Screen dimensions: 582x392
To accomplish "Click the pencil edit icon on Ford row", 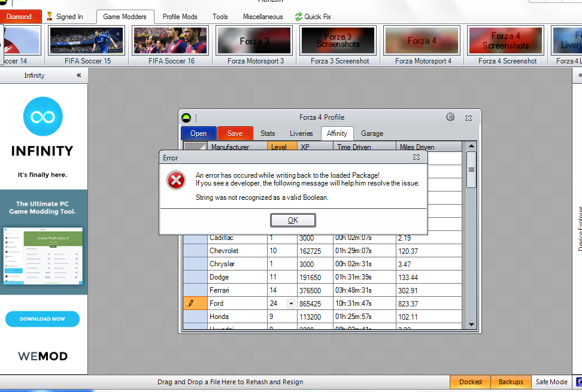I will 190,303.
